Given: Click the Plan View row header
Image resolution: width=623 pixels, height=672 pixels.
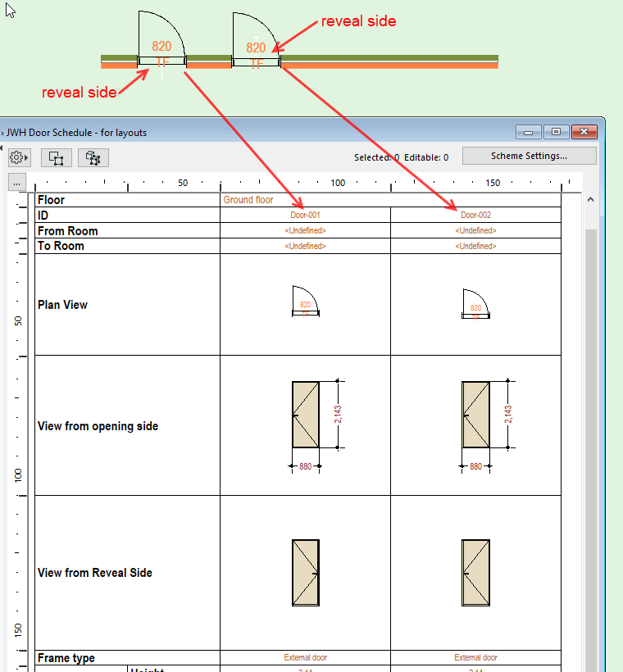Looking at the screenshot, I should tap(127, 305).
